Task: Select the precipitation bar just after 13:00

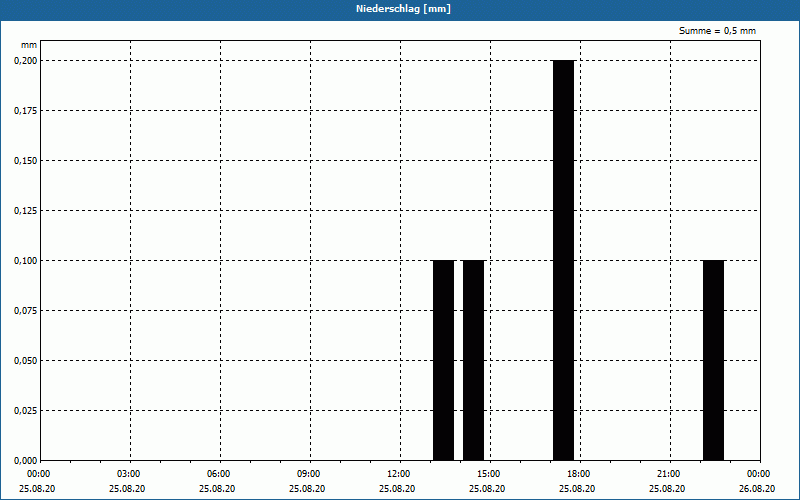Action: coord(443,360)
